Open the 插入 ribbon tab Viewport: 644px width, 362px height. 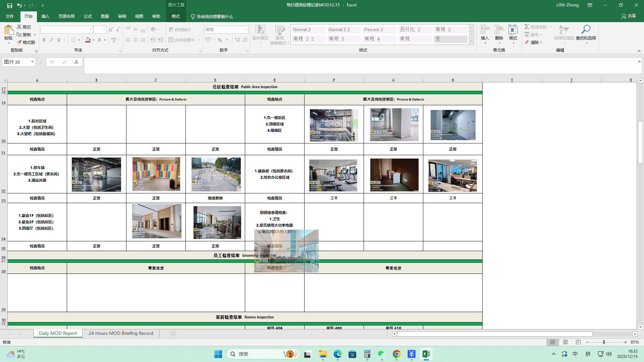coord(45,16)
